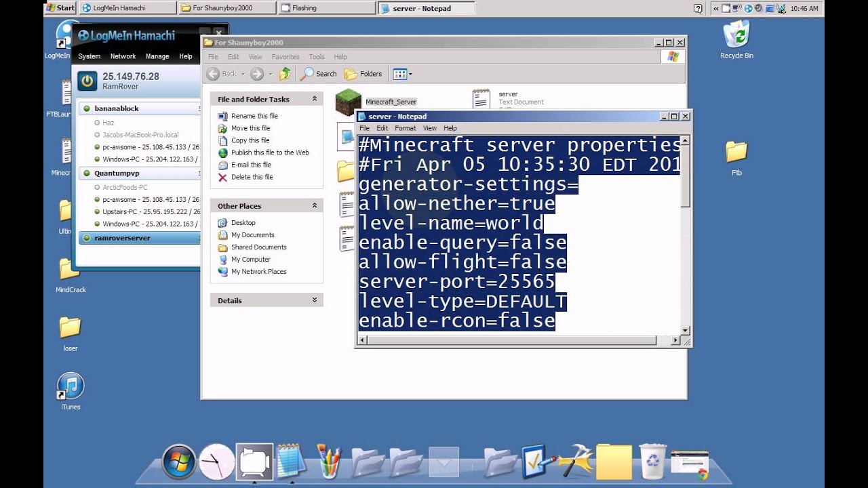
Task: Click Explorer Back button
Action: point(222,74)
